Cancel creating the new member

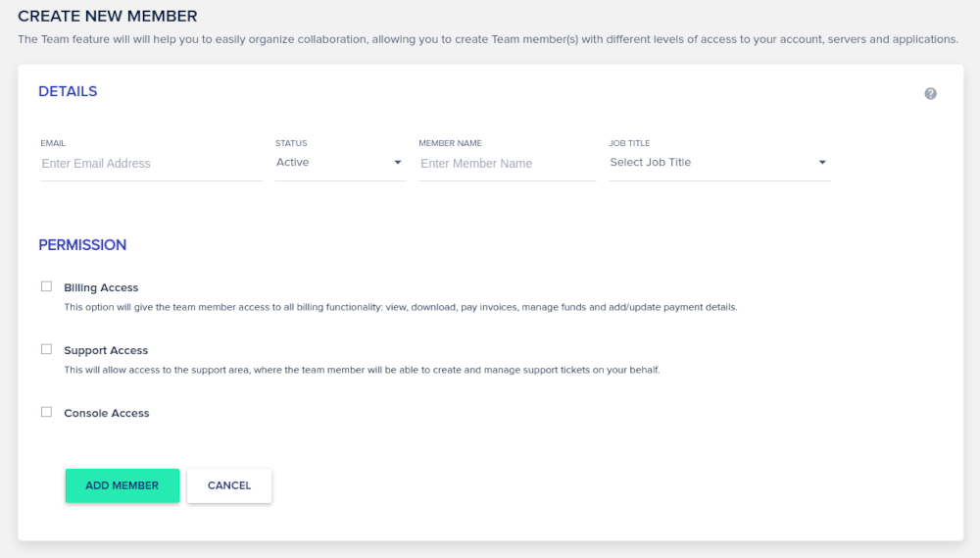coord(229,485)
